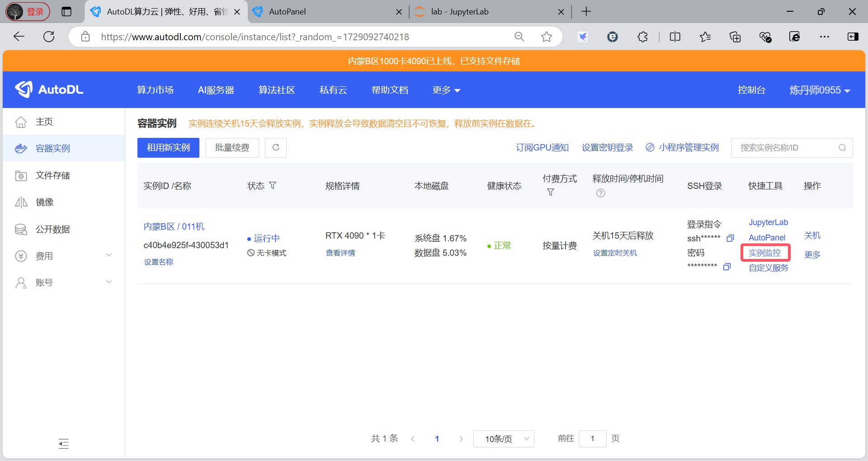Click the blue bird extension icon
The width and height of the screenshot is (868, 461).
(x=583, y=37)
